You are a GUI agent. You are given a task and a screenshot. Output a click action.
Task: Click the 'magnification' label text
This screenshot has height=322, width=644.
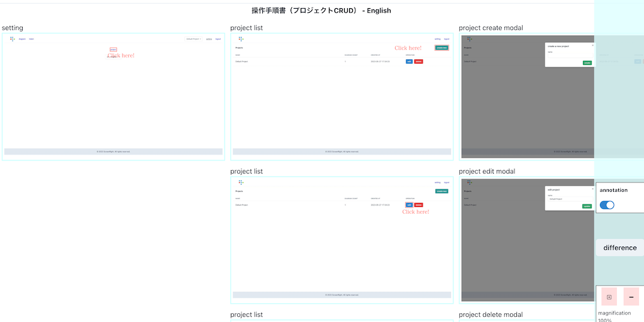(614, 313)
